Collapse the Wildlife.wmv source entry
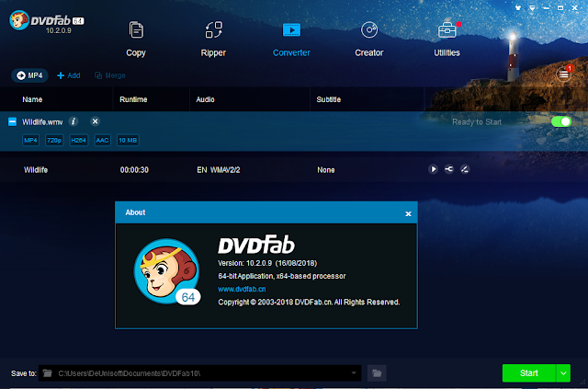 pyautogui.click(x=12, y=121)
